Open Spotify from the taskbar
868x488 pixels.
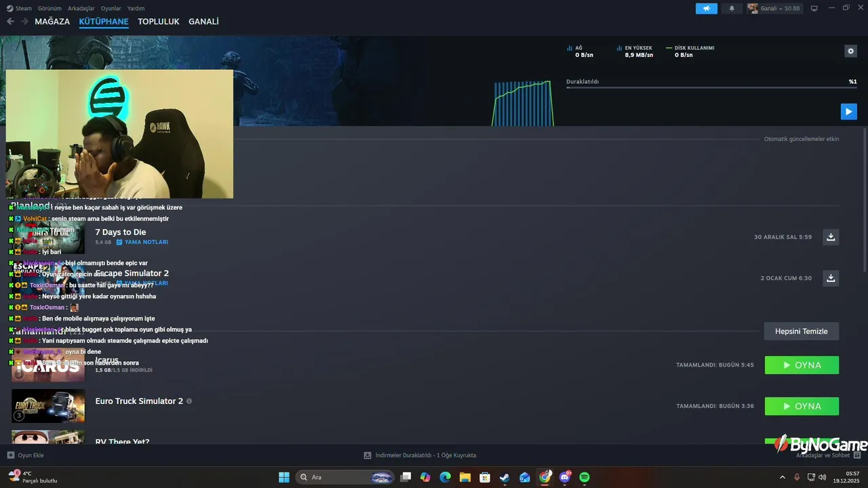coord(585,477)
